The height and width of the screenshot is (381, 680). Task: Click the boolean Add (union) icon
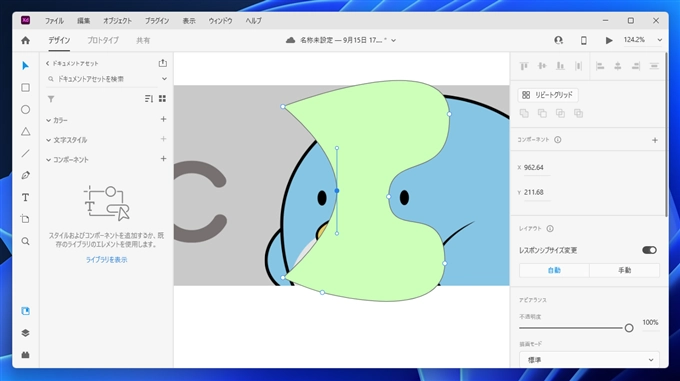click(x=524, y=113)
